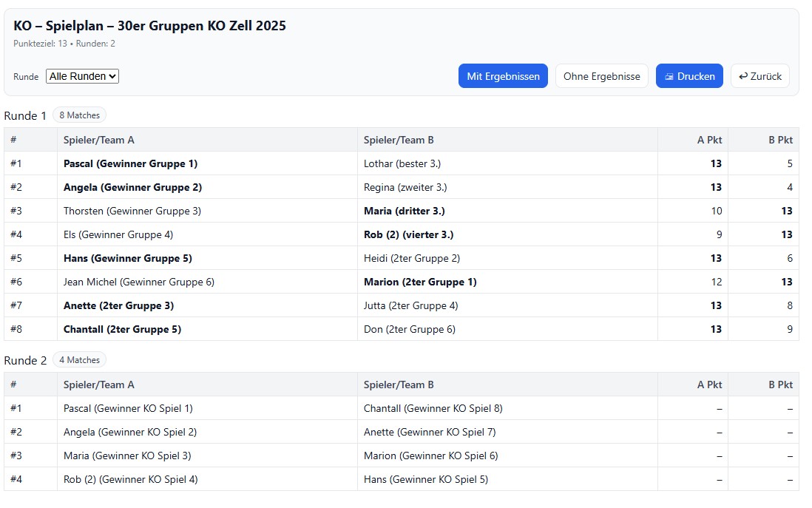Click the 8 Matches badge

[79, 115]
